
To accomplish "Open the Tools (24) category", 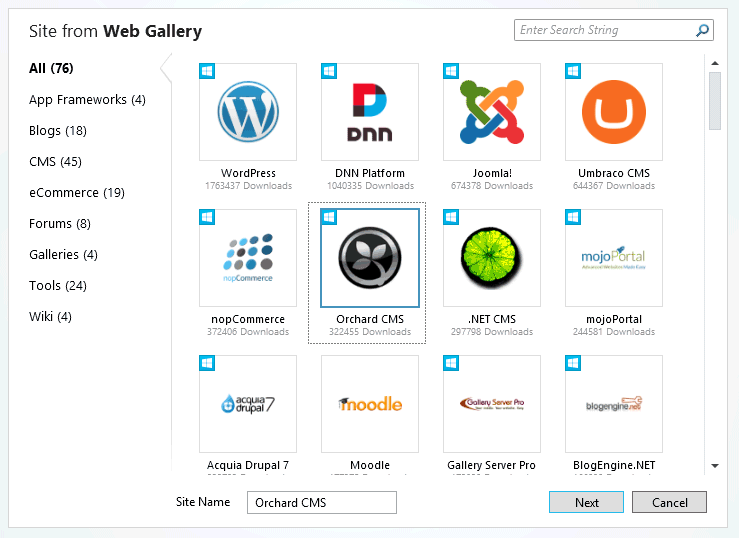I will point(58,285).
